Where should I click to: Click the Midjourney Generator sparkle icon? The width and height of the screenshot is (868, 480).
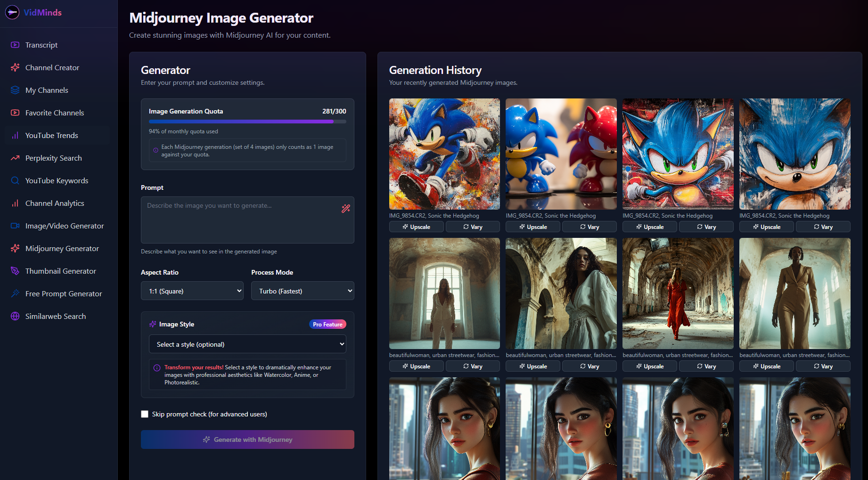tap(15, 248)
